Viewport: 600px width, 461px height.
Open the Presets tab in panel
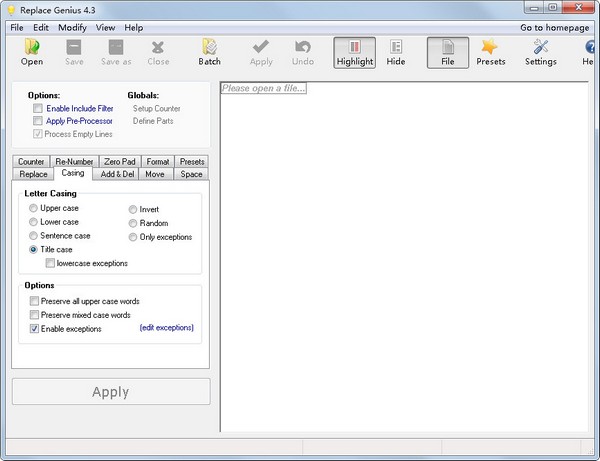click(x=192, y=161)
